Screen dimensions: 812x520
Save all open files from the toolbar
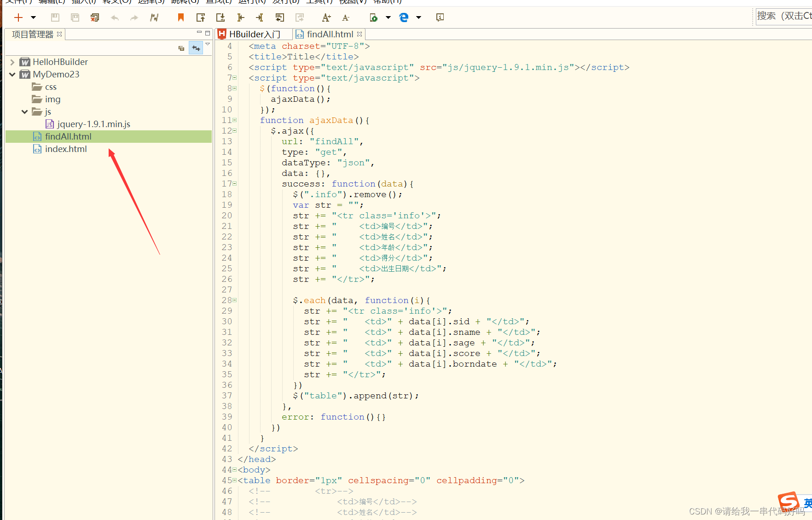click(x=75, y=18)
